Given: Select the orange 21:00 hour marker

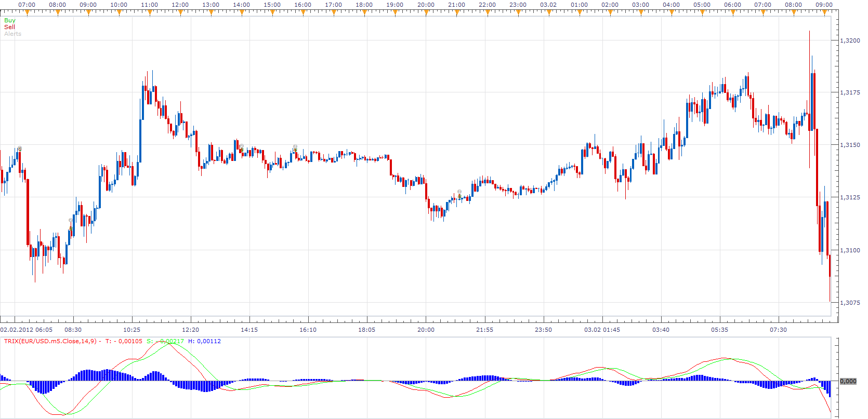Looking at the screenshot, I should click(x=457, y=12).
